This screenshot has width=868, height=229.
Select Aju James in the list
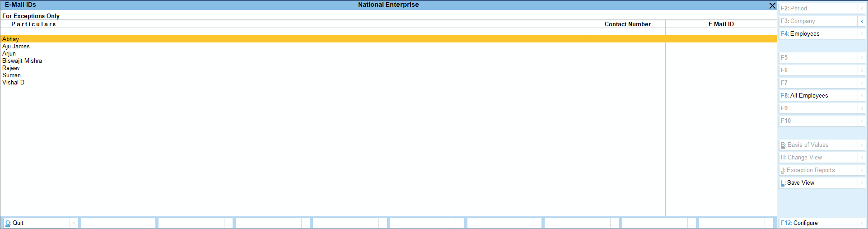point(16,47)
